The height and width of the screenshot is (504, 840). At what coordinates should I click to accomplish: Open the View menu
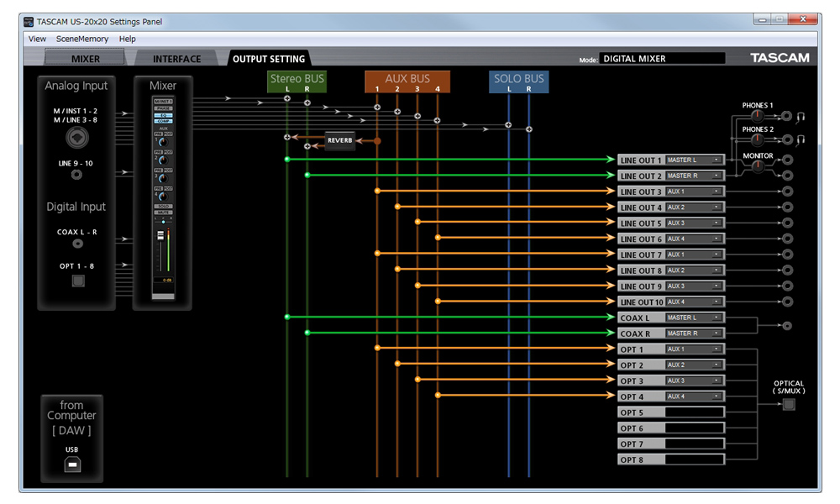point(37,39)
